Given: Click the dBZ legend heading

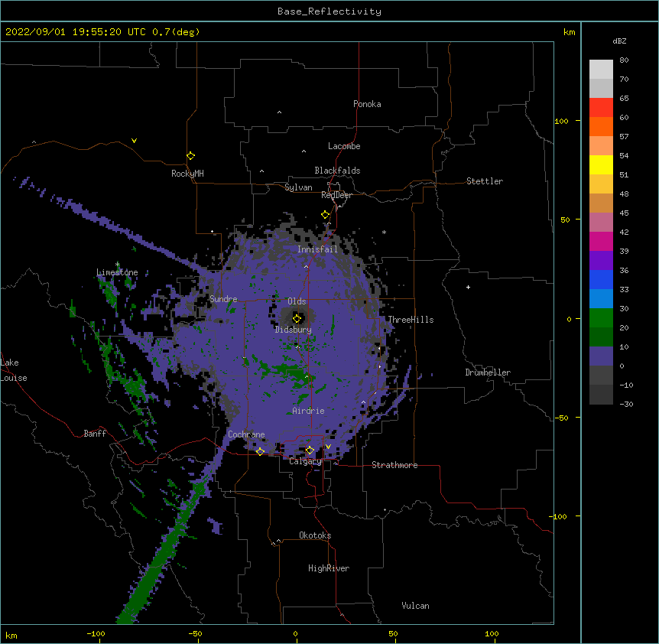Looking at the screenshot, I should click(x=619, y=41).
